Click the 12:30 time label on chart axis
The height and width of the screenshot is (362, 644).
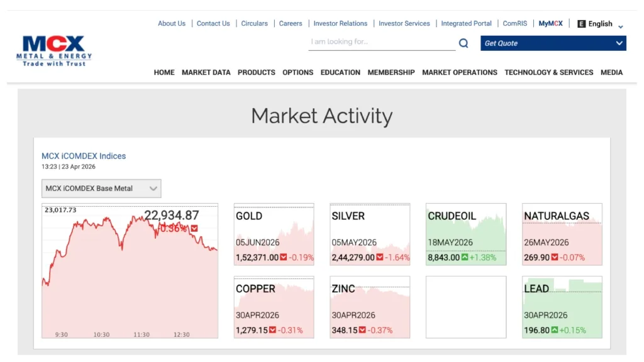pyautogui.click(x=182, y=334)
